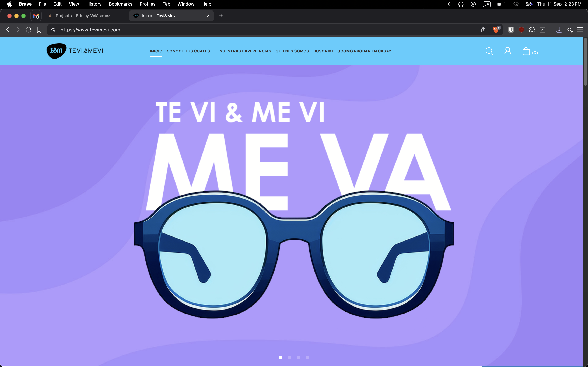
Task: Open the browser hamburger main menu
Action: point(580,30)
